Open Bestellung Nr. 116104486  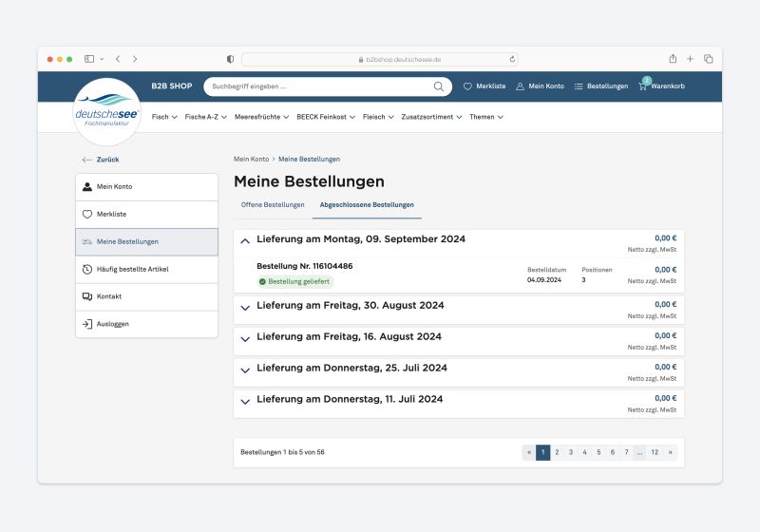point(304,266)
